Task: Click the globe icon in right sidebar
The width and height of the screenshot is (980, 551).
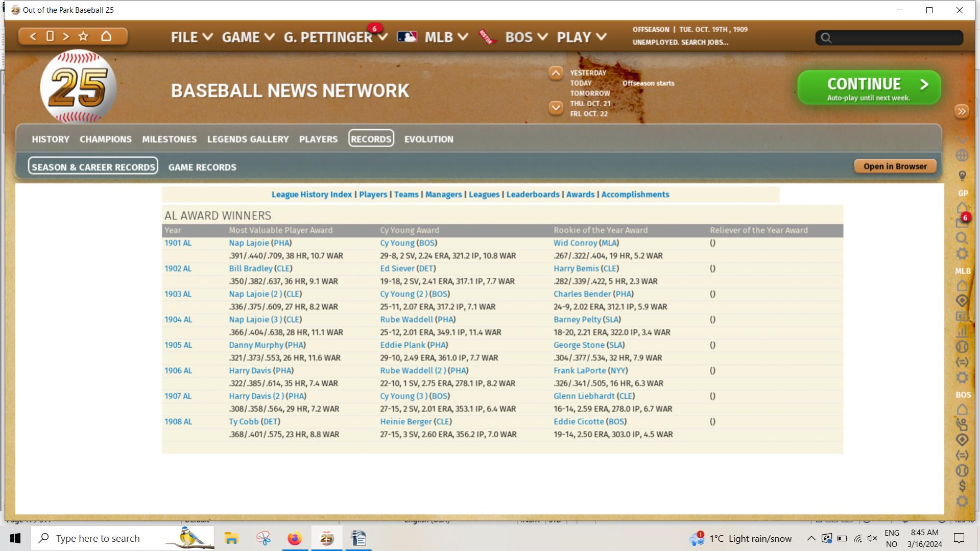Action: point(962,155)
